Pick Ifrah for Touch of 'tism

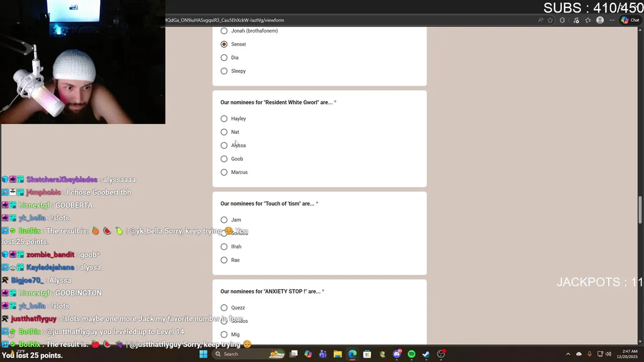click(224, 247)
